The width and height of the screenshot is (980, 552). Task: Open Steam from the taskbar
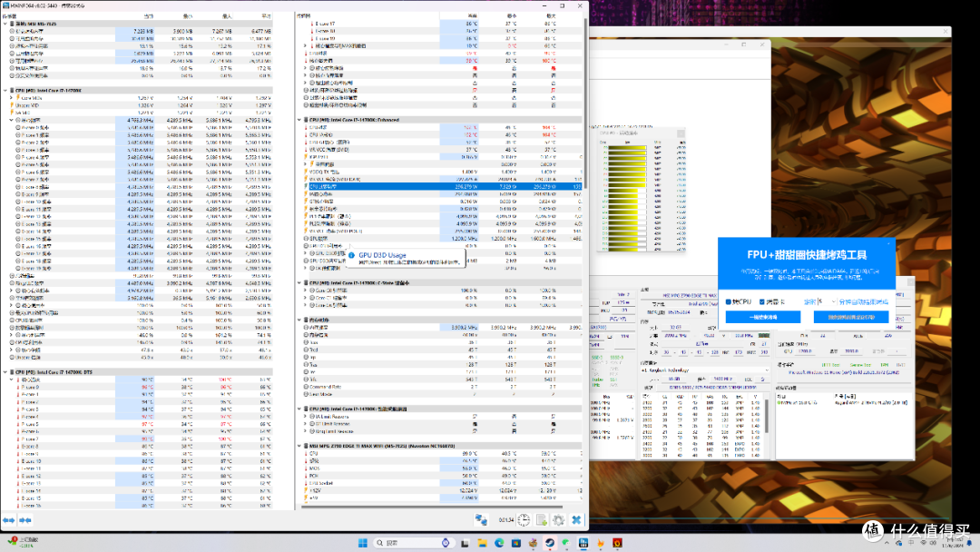549,543
